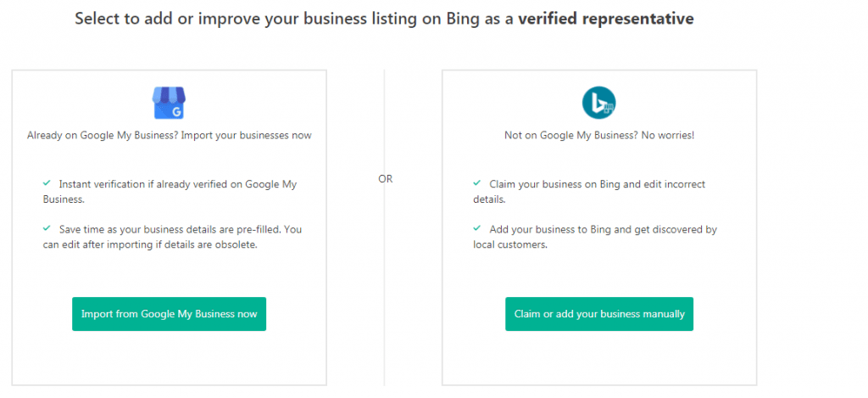
Task: Import from Google My Business now
Action: (x=169, y=314)
